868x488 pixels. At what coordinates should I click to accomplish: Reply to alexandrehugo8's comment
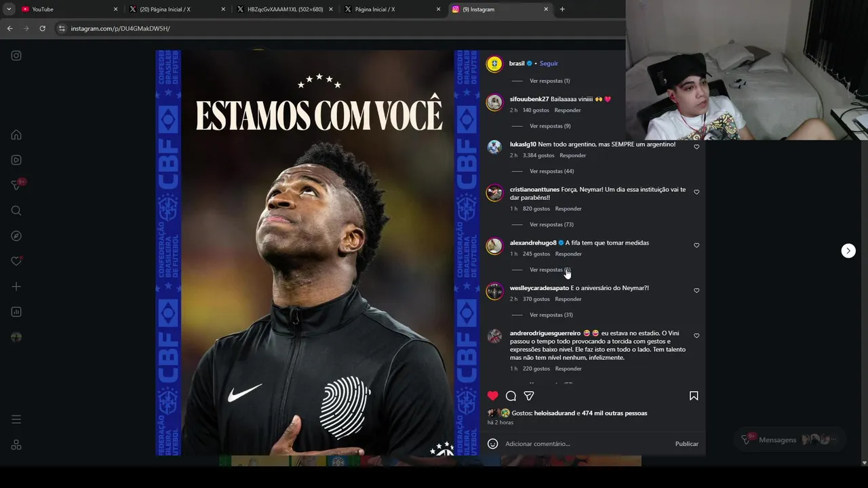pyautogui.click(x=568, y=254)
